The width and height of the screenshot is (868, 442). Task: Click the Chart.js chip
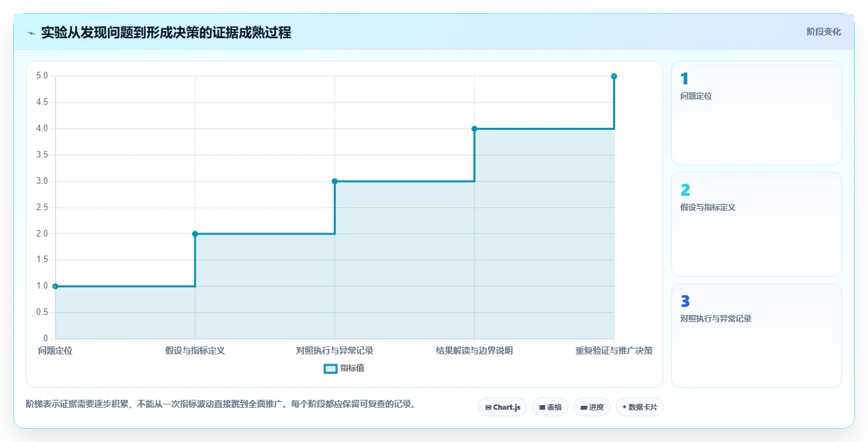[x=502, y=407]
